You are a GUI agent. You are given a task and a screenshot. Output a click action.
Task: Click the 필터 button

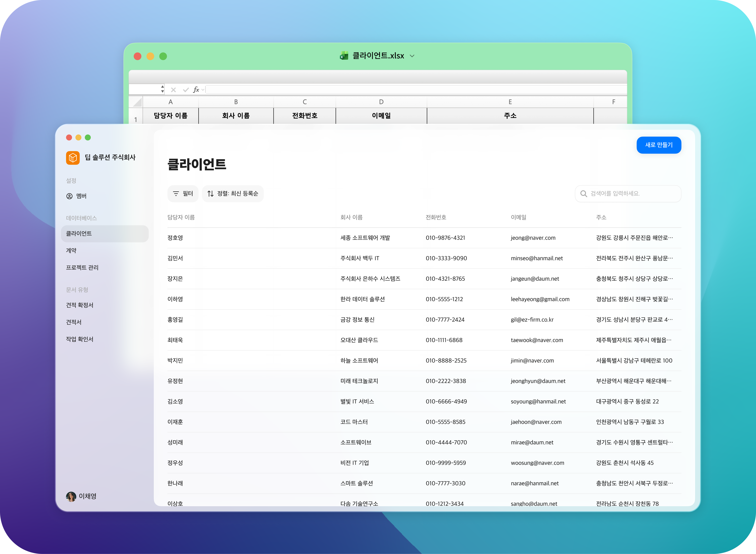click(183, 194)
